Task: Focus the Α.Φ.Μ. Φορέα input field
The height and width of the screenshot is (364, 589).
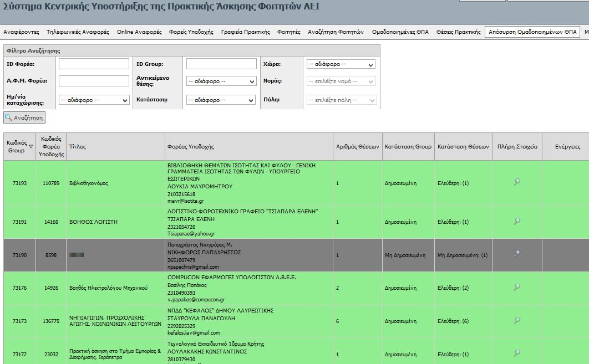Action: coord(94,81)
